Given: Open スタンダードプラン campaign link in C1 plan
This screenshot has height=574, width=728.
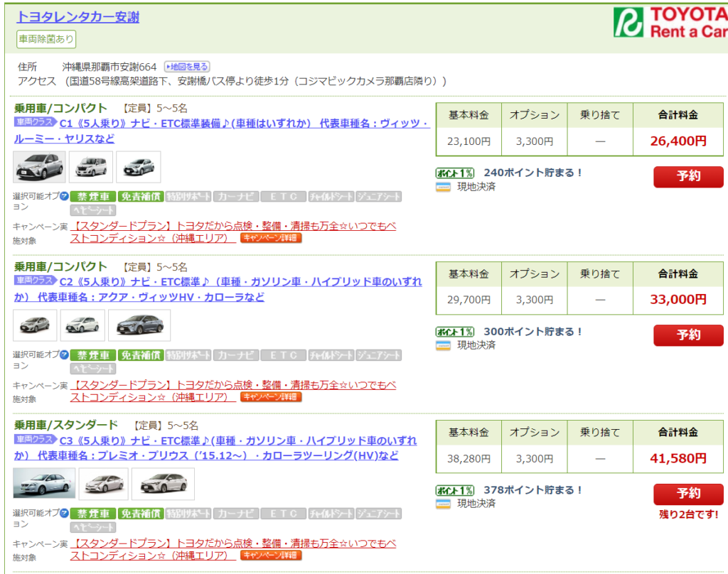Looking at the screenshot, I should (233, 232).
